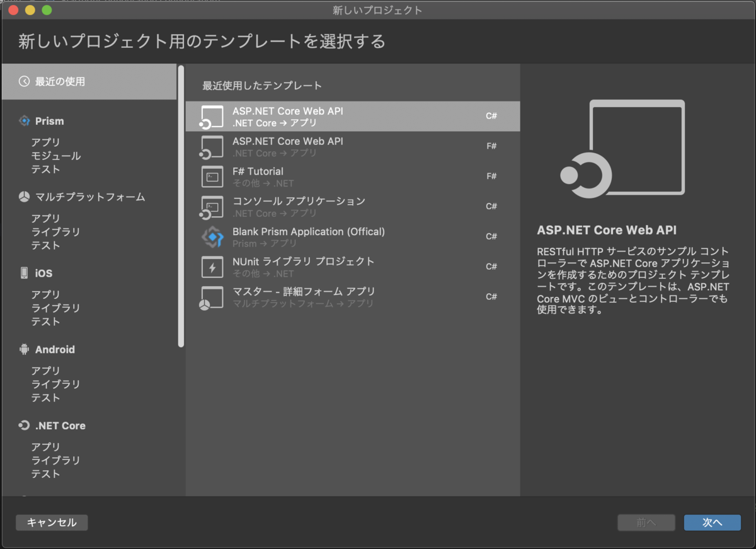Click the large ASP.NET Core preview image
This screenshot has width=756, height=549.
pos(622,149)
